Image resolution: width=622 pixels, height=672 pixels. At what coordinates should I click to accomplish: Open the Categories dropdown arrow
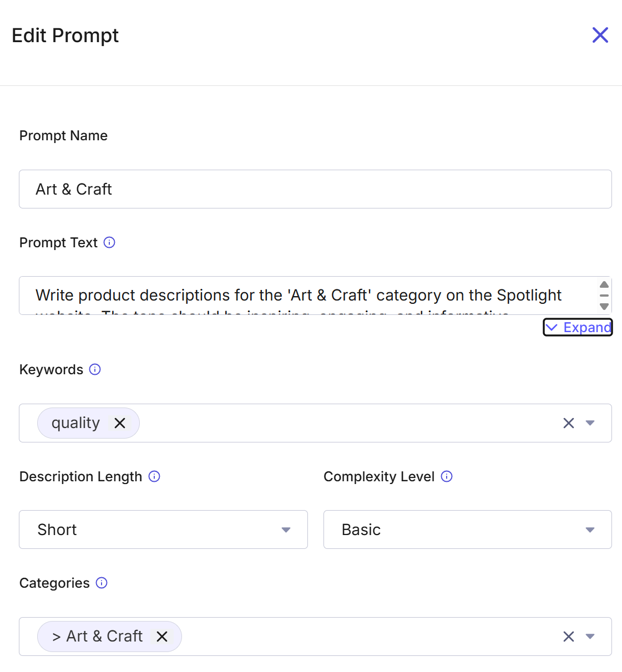pos(590,637)
